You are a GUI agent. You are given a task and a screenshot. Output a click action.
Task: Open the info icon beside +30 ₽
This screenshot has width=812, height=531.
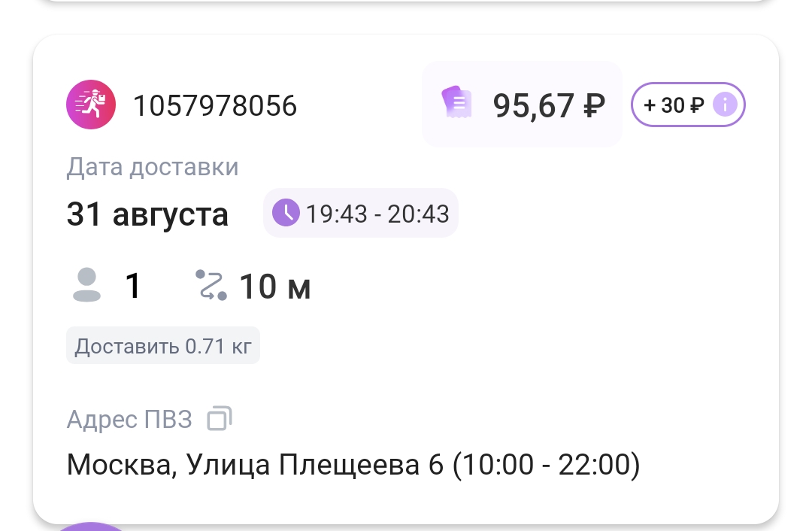[725, 105]
